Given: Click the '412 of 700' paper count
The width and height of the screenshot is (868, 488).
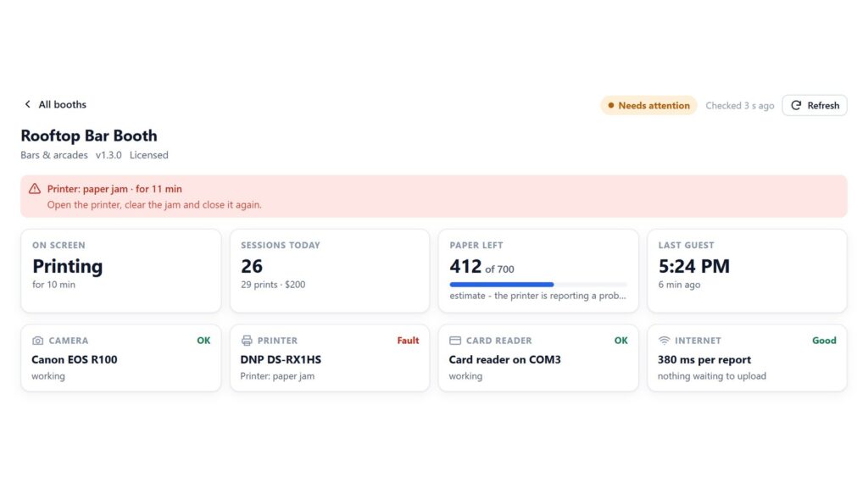Looking at the screenshot, I should (x=481, y=267).
